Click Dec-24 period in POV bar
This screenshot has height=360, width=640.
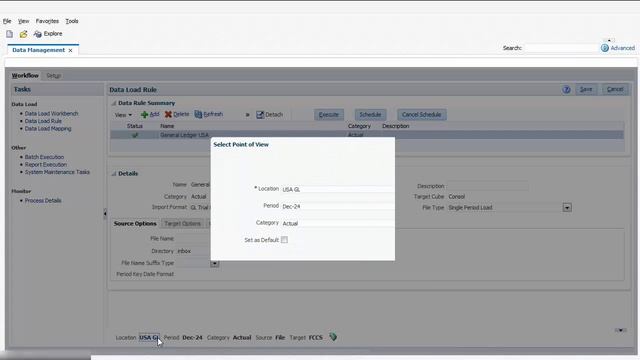(192, 338)
